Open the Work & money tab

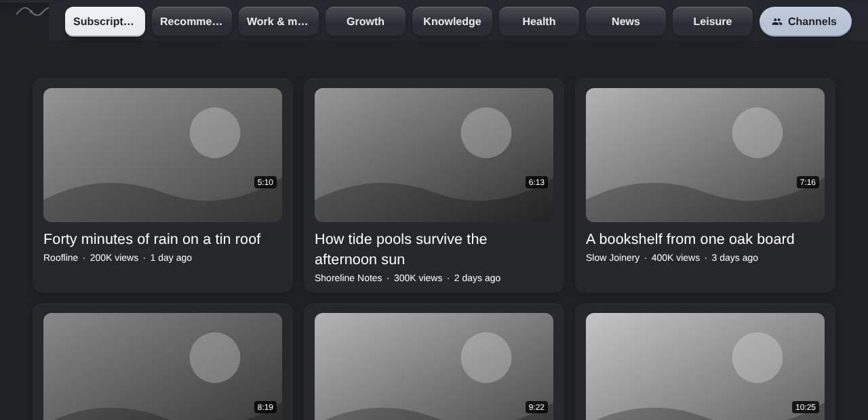coord(279,22)
